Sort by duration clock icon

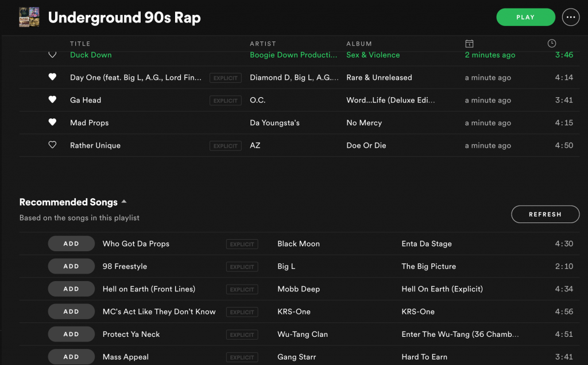tap(551, 43)
